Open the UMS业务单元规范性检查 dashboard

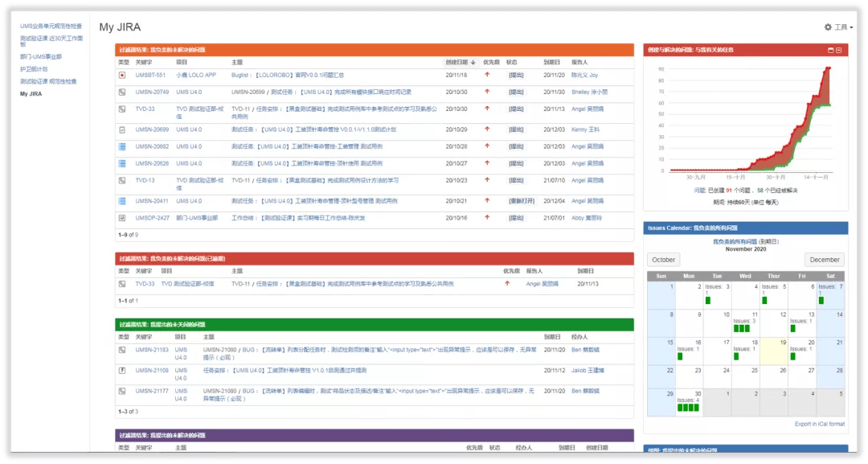(x=51, y=26)
